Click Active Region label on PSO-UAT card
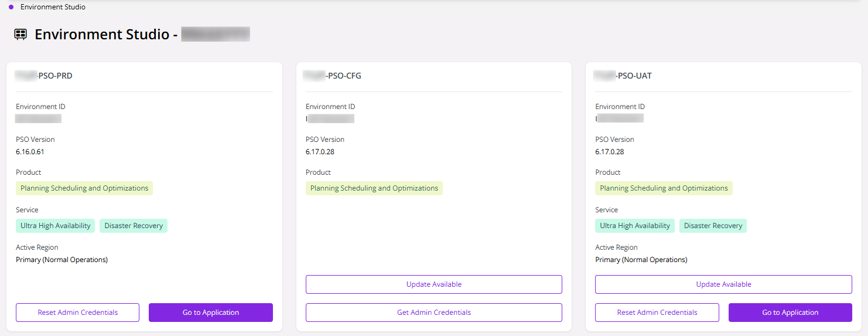 pos(616,247)
